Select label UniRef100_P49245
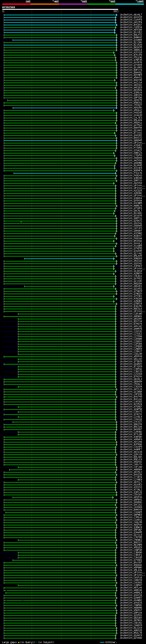Image resolution: width=146 pixels, height=644 pixels. (x=131, y=113)
